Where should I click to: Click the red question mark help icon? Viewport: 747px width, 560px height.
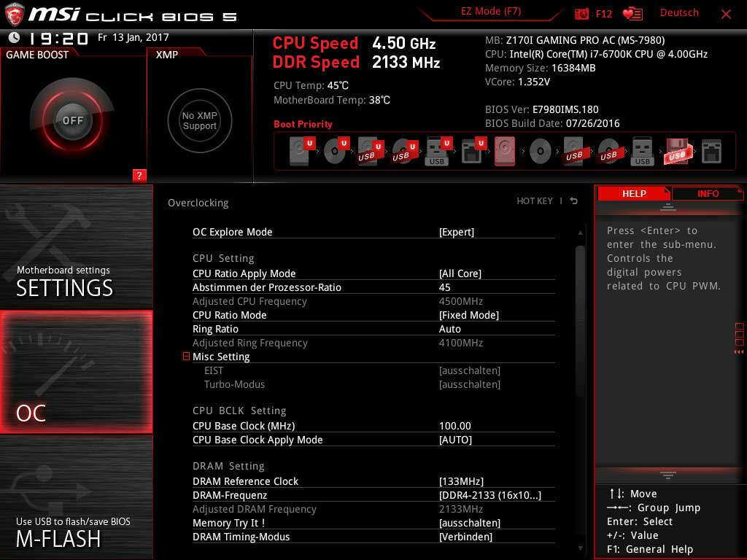(139, 175)
